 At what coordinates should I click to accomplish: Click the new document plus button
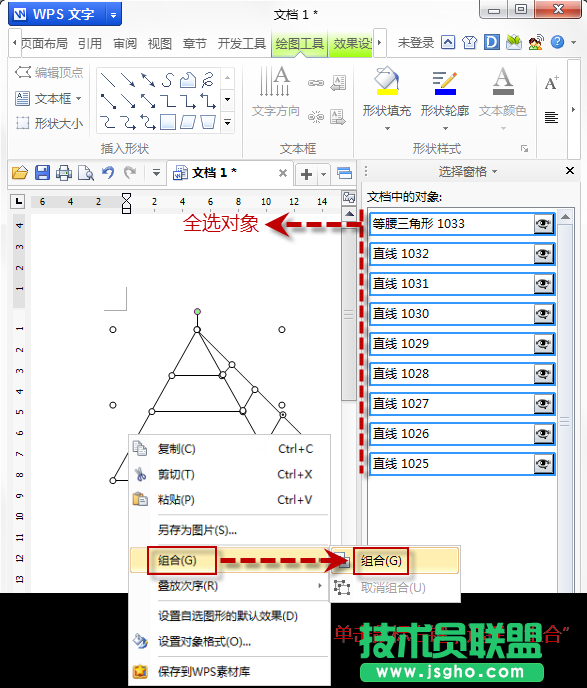tap(306, 174)
